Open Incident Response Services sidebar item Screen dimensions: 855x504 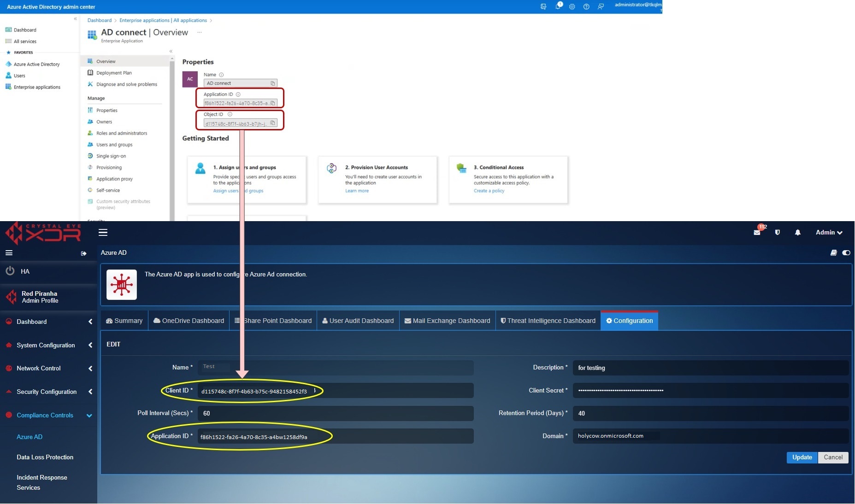click(x=42, y=482)
